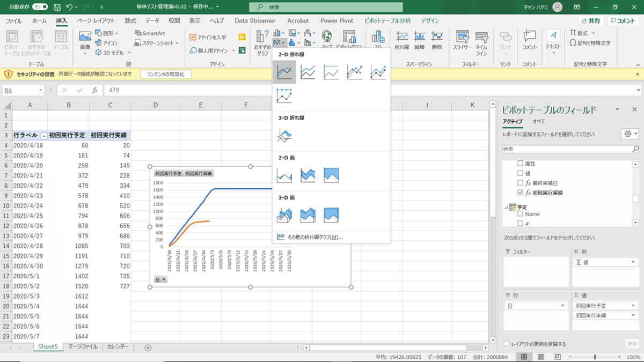Choose the 3-D area chart icon

point(284,215)
